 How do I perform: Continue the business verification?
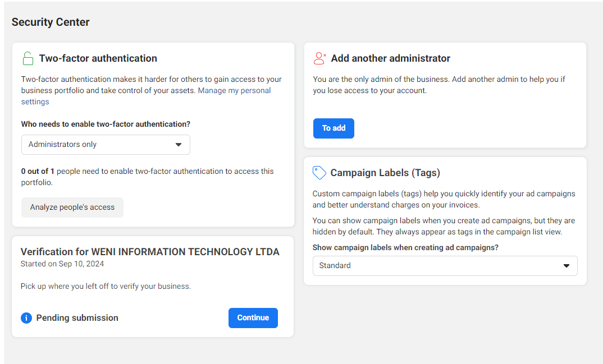click(253, 318)
